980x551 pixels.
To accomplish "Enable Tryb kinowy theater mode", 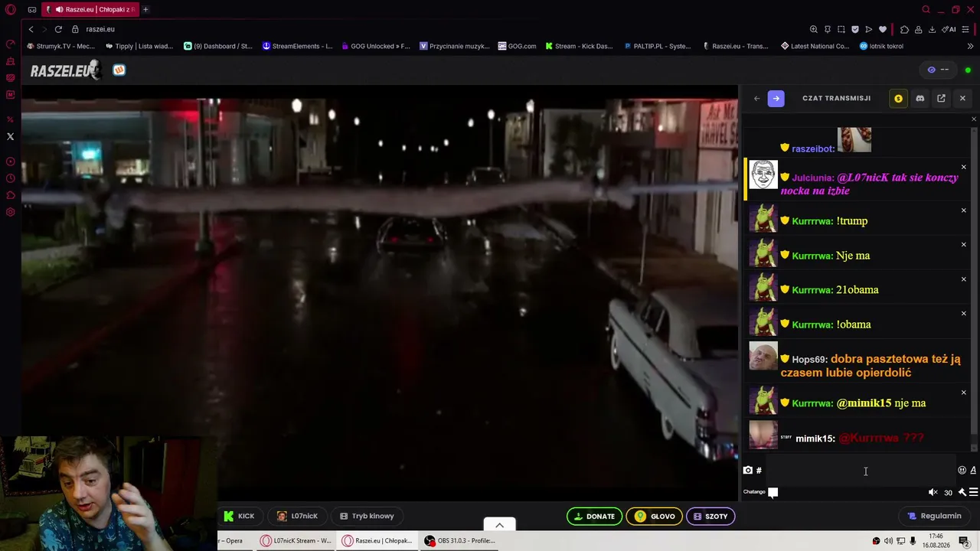I will [x=367, y=516].
